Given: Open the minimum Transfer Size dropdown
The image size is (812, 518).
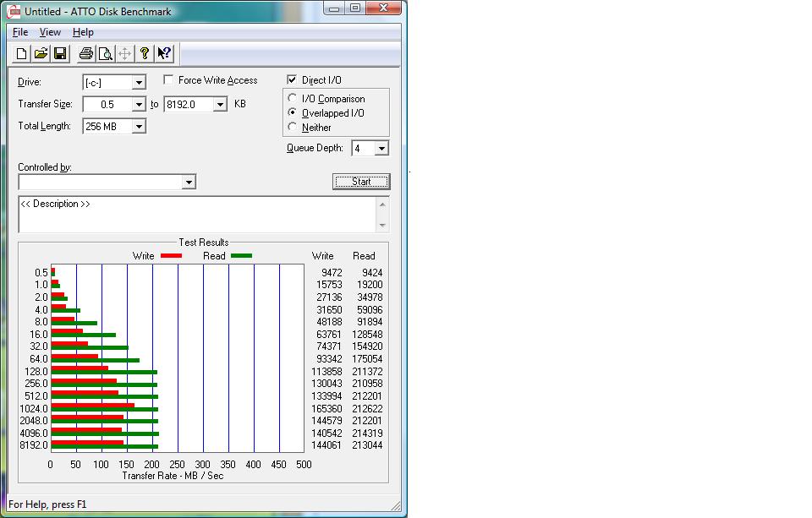Looking at the screenshot, I should coord(139,104).
